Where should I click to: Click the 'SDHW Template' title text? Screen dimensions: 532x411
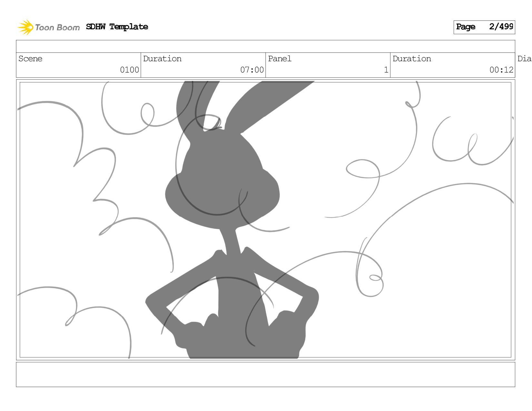(x=117, y=27)
